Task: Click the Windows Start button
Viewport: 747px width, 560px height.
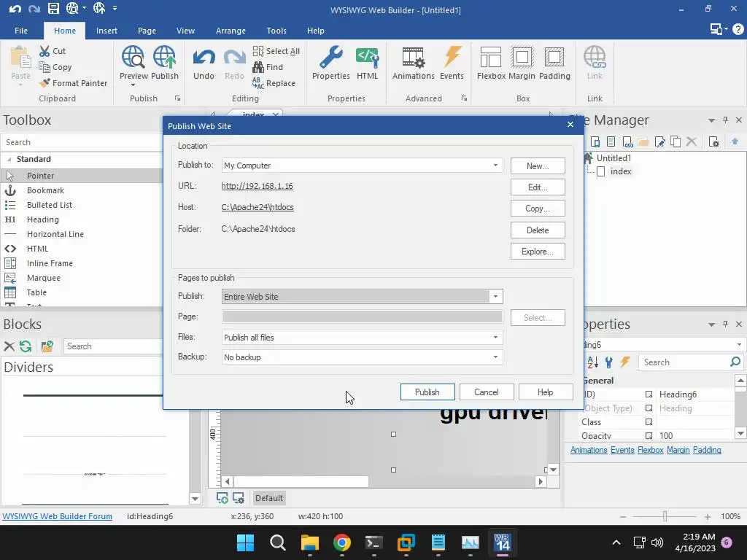Action: [x=245, y=542]
